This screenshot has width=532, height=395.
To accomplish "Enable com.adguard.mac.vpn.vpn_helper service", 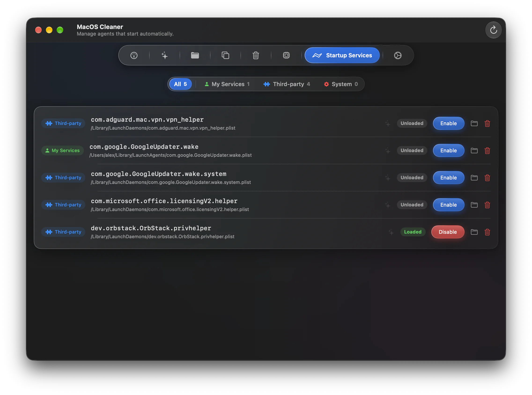I will 448,123.
